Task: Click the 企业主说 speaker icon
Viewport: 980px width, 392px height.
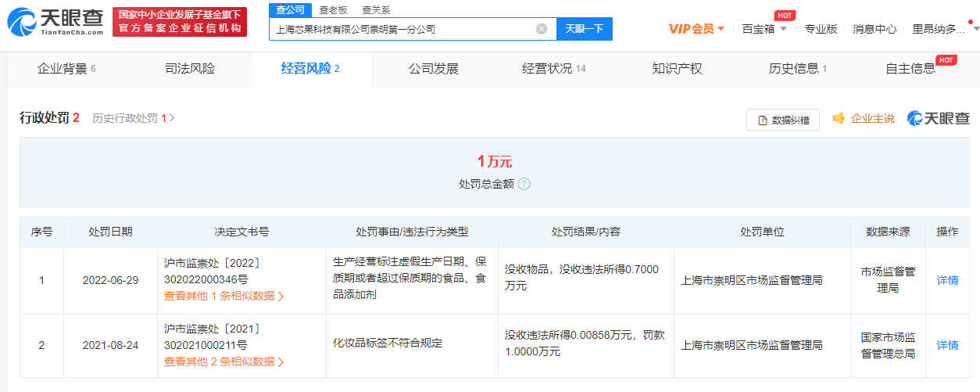Action: pos(839,118)
